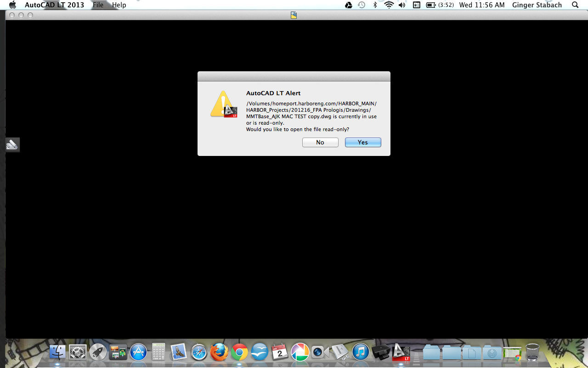Click the 'AutoCAD LT Alert' heading text
The height and width of the screenshot is (368, 588).
pyautogui.click(x=273, y=93)
